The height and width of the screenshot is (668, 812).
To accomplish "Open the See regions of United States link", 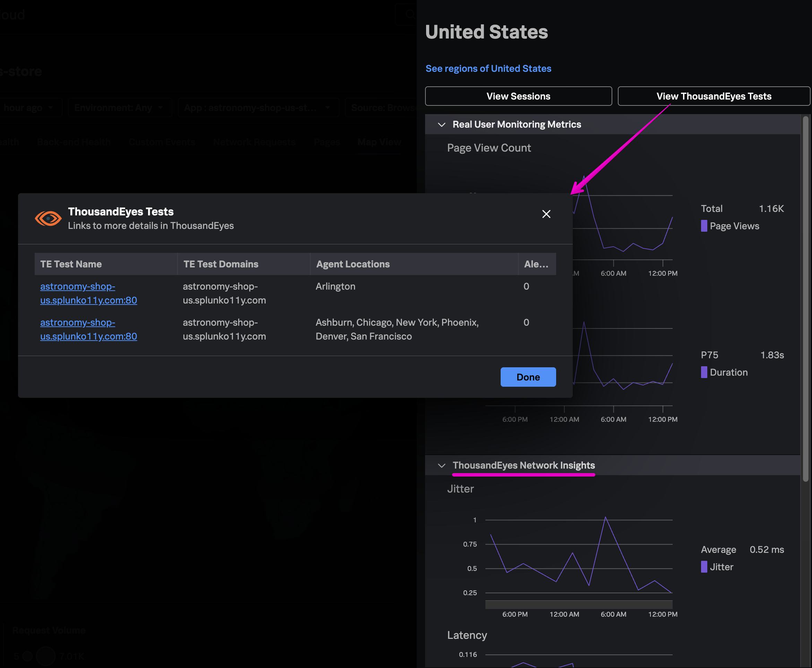I will click(488, 68).
